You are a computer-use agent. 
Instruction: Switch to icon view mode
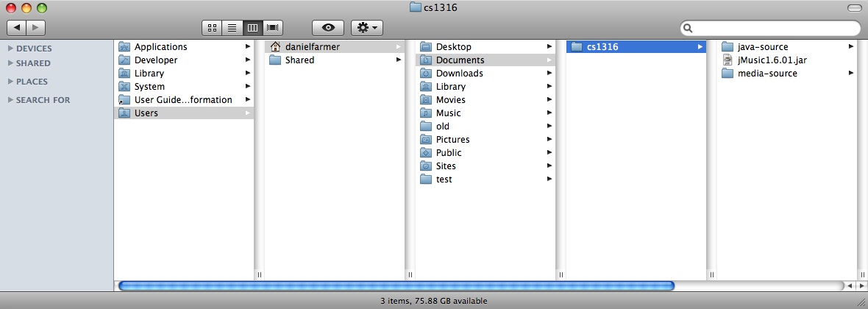pos(212,27)
